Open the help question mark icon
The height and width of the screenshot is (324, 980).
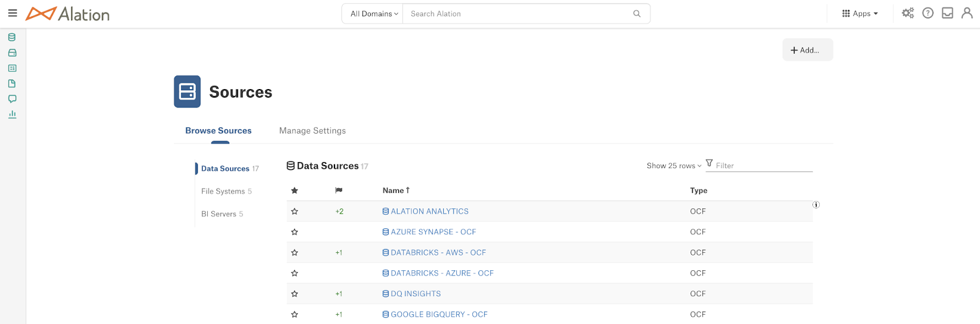(927, 13)
